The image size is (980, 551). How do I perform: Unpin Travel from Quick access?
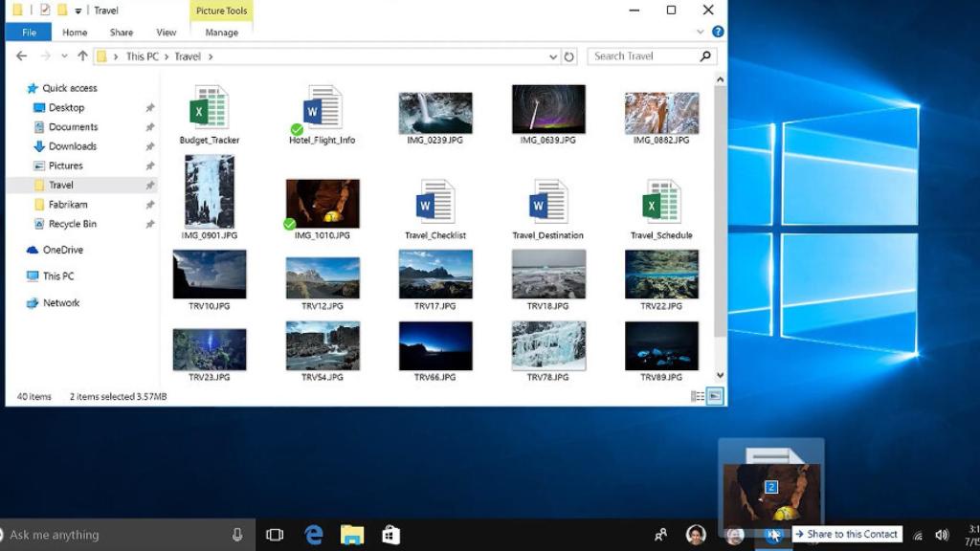click(x=149, y=185)
